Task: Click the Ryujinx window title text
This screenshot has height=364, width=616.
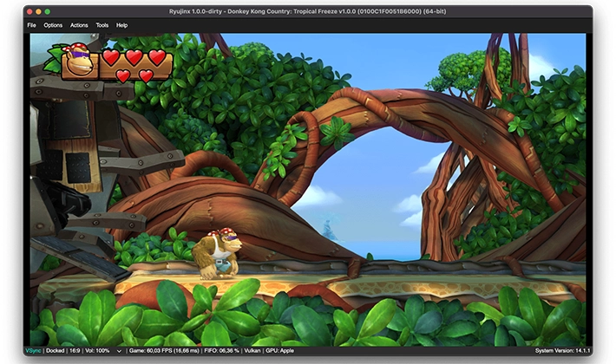Action: coord(308,11)
